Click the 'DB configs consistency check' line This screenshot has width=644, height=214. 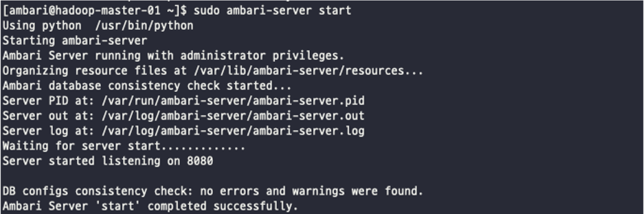click(212, 191)
